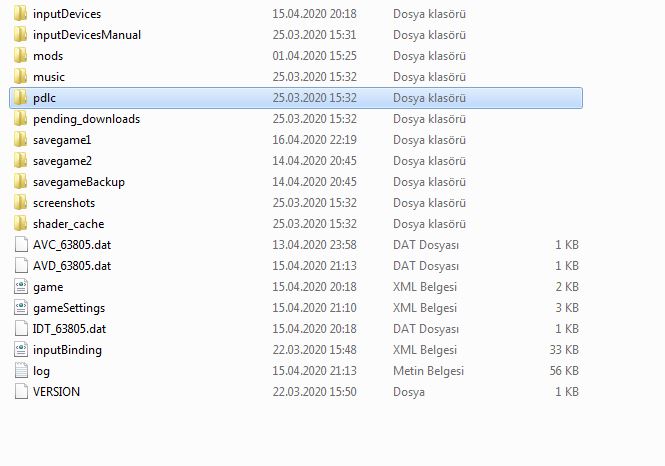The image size is (665, 466).
Task: Click the 33 KB size value
Action: pos(564,349)
